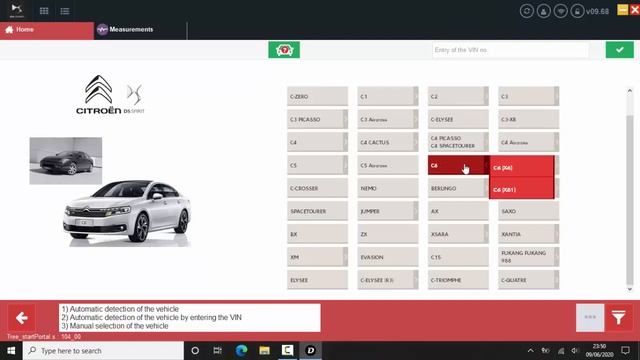This screenshot has height=360, width=640.
Task: Open the filter funnel icon
Action: click(x=619, y=318)
